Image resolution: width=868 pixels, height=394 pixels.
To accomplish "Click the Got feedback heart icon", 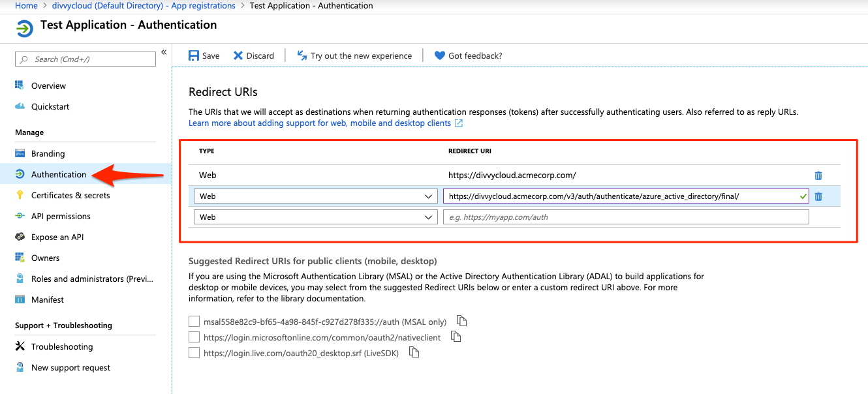I will click(440, 55).
